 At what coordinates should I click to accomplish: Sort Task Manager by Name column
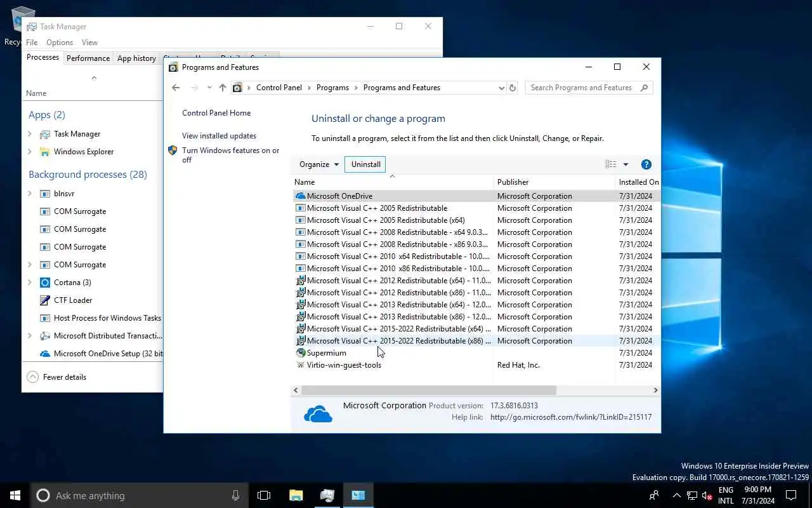coord(36,93)
